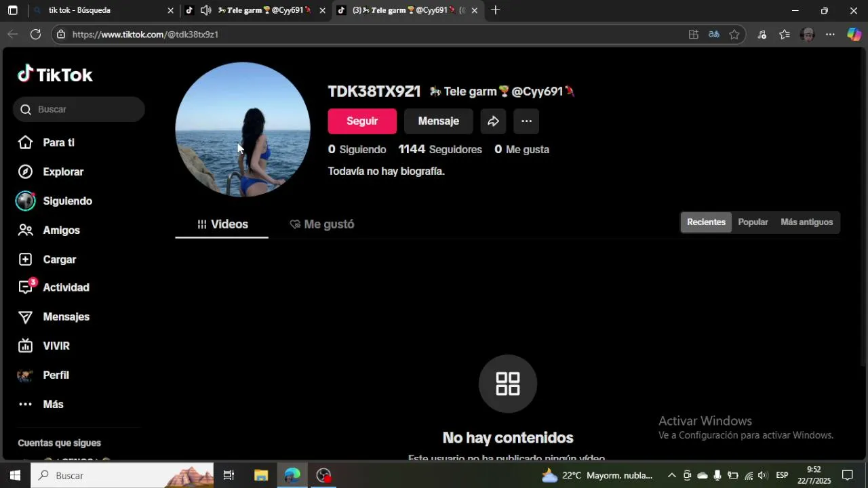Click the weather widget 22°C
This screenshot has height=488, width=868.
pyautogui.click(x=597, y=475)
